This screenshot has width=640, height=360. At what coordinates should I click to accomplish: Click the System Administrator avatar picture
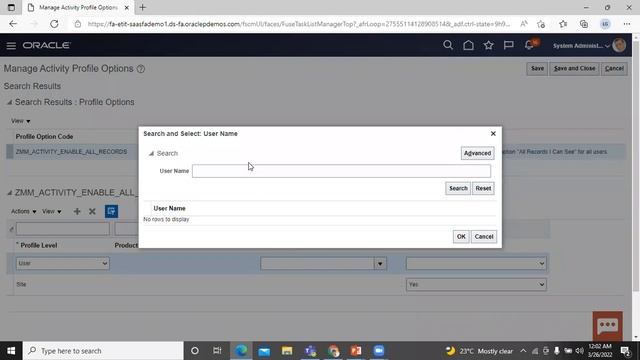coord(619,45)
